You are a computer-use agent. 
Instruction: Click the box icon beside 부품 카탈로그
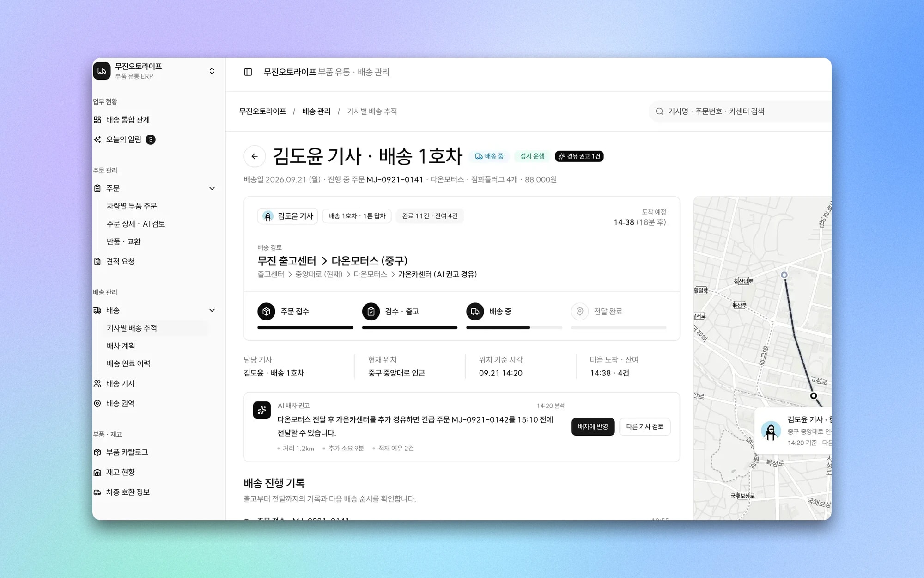pos(97,453)
